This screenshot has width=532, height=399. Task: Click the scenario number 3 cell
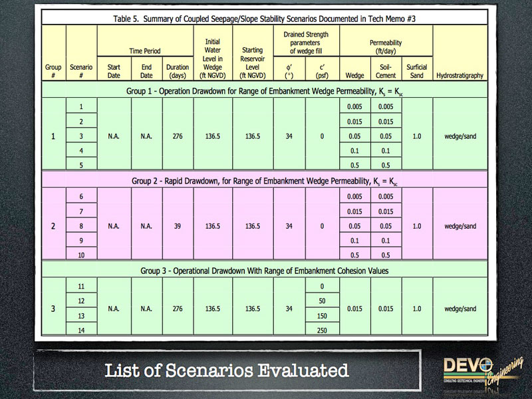(81, 136)
